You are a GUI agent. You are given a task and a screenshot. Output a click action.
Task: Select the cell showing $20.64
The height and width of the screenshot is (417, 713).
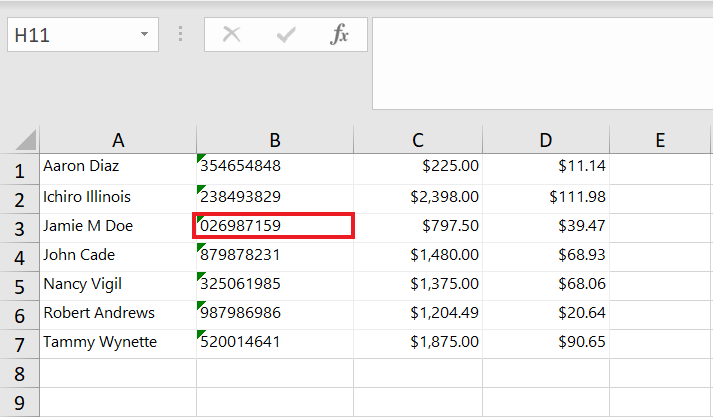click(x=546, y=313)
